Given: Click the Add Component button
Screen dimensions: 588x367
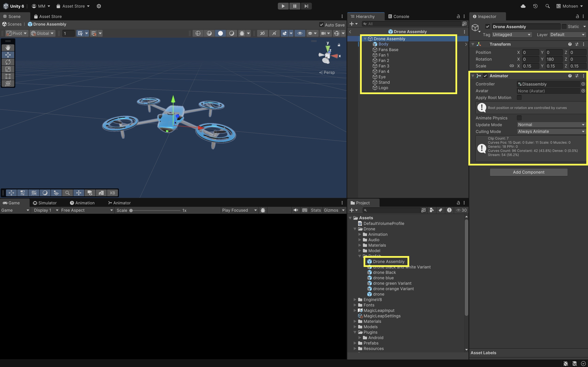Looking at the screenshot, I should point(528,172).
